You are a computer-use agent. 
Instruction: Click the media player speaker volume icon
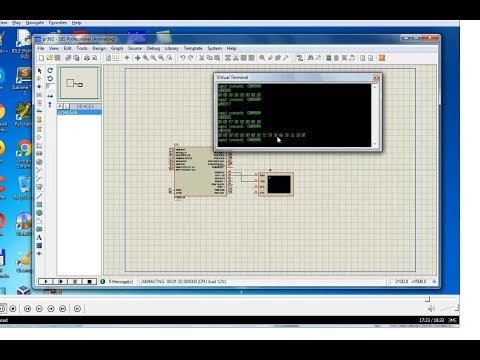point(431,309)
